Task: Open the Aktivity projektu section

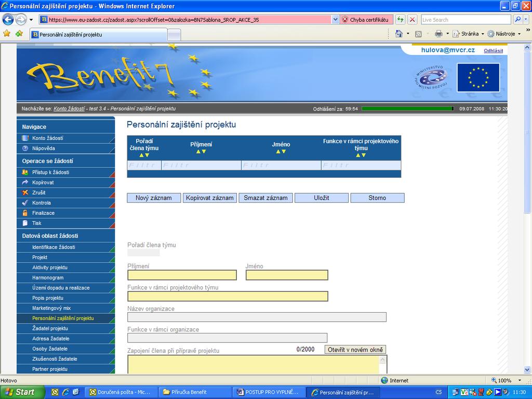Action: 65,268
